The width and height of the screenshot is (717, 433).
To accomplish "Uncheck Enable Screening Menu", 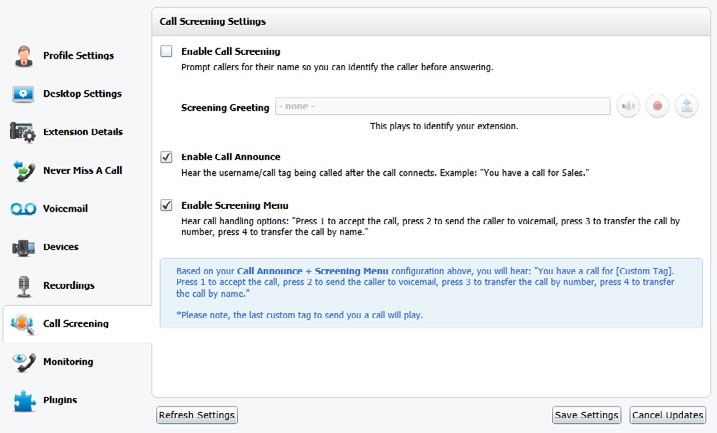I will click(166, 205).
